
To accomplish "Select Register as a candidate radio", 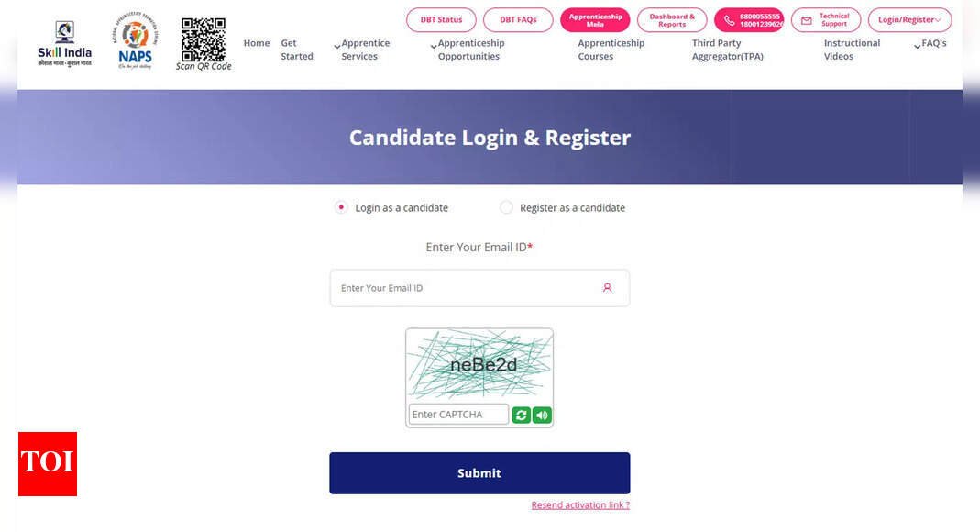I will coord(506,207).
